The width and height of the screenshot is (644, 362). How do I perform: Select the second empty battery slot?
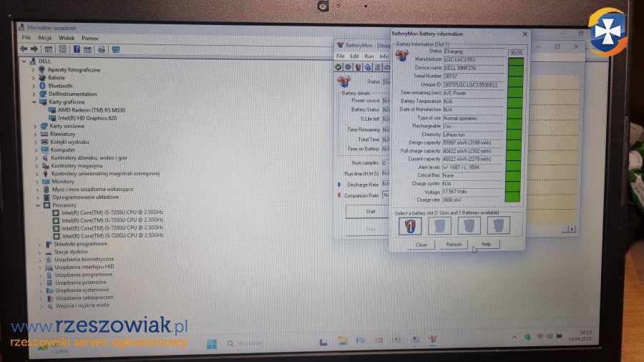coord(439,226)
